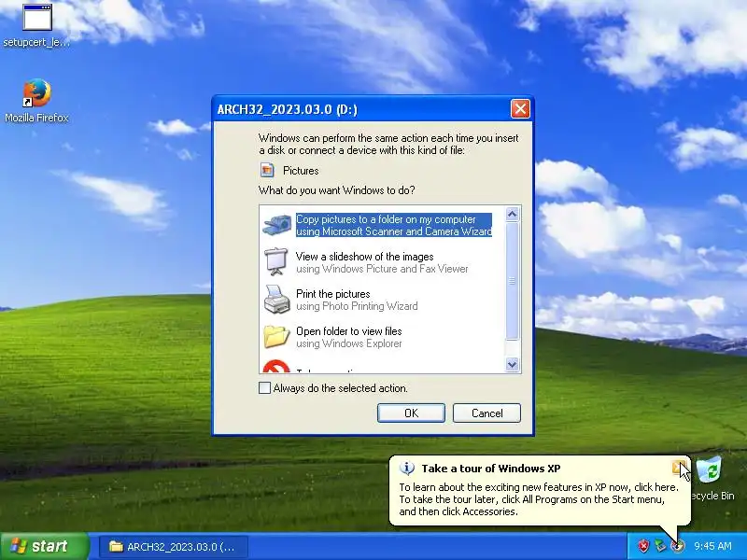747x560 pixels.
Task: Click the red security shield tray icon
Action: pos(643,546)
